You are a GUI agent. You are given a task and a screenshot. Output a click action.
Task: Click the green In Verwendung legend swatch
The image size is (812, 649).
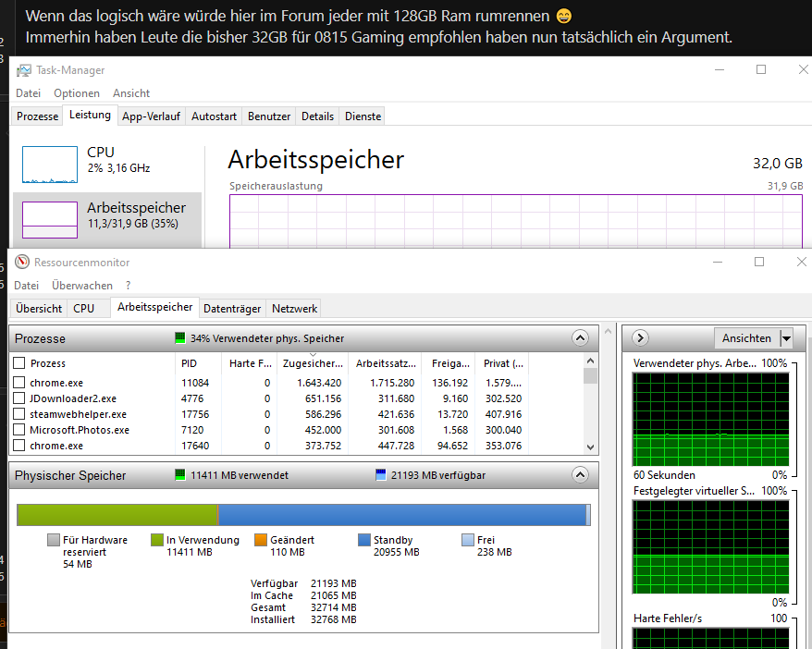click(157, 540)
